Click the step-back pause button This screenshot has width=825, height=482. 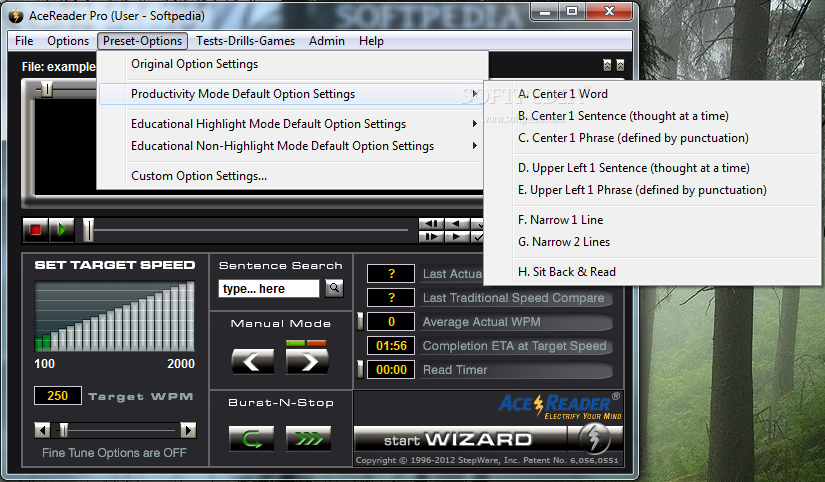coord(431,224)
